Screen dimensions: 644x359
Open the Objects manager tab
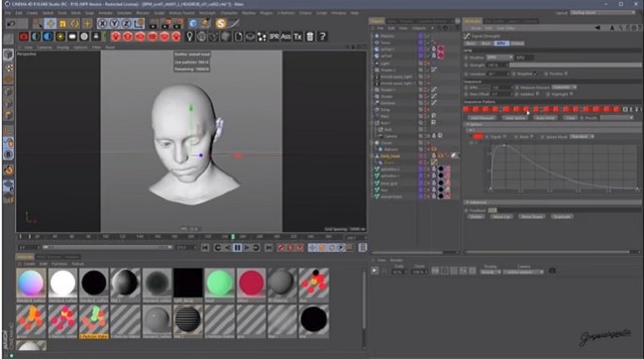point(376,21)
